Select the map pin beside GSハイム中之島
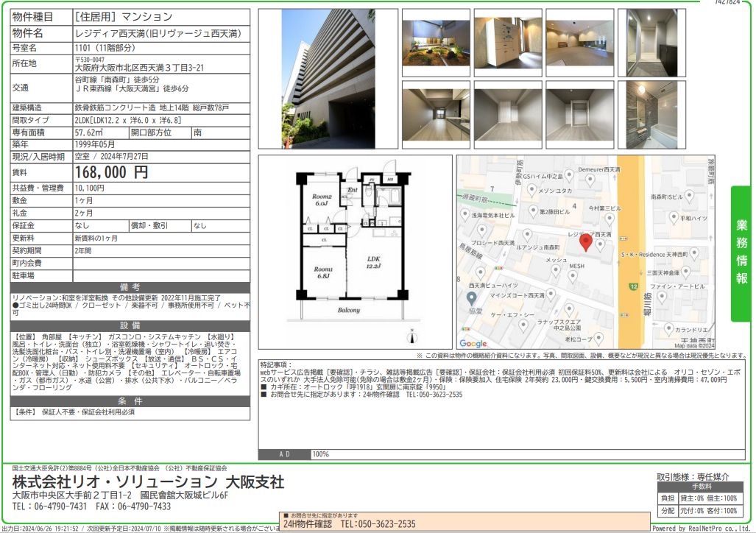This screenshot has height=533, width=756. point(569,174)
